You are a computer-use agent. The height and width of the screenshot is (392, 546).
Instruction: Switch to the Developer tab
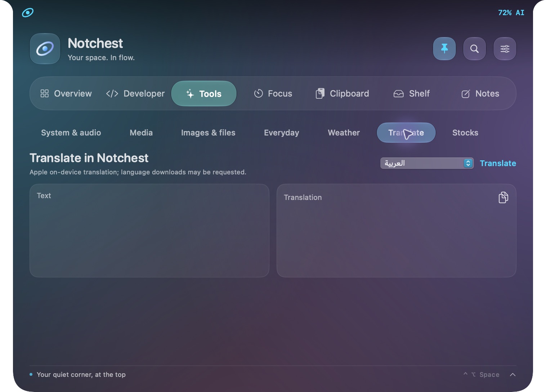pos(135,94)
